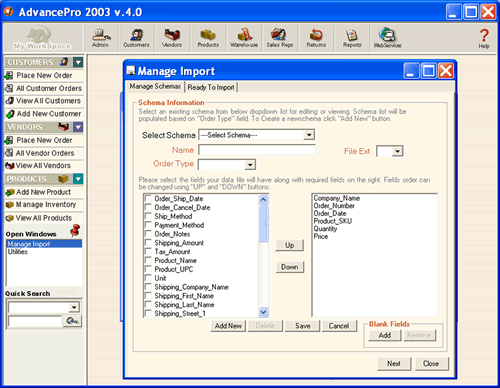The height and width of the screenshot is (388, 500).
Task: Open the Vendors toolbar icon
Action: point(172,38)
